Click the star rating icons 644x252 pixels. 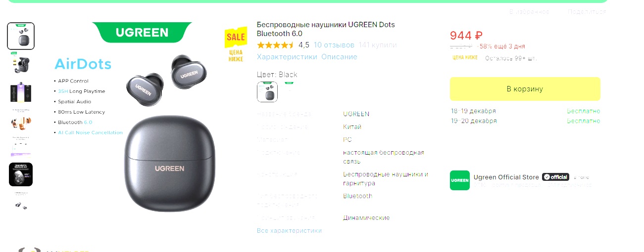pos(276,45)
